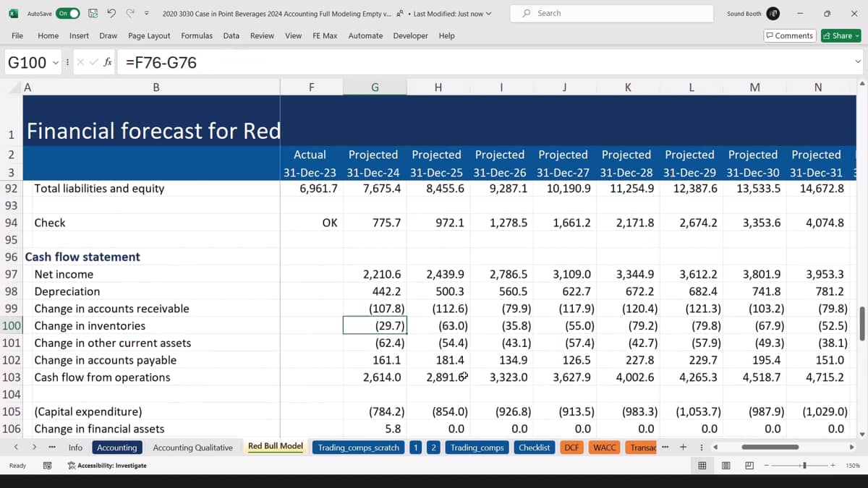Viewport: 868px width, 488px height.
Task: Switch to the Info sheet tab
Action: pyautogui.click(x=75, y=448)
